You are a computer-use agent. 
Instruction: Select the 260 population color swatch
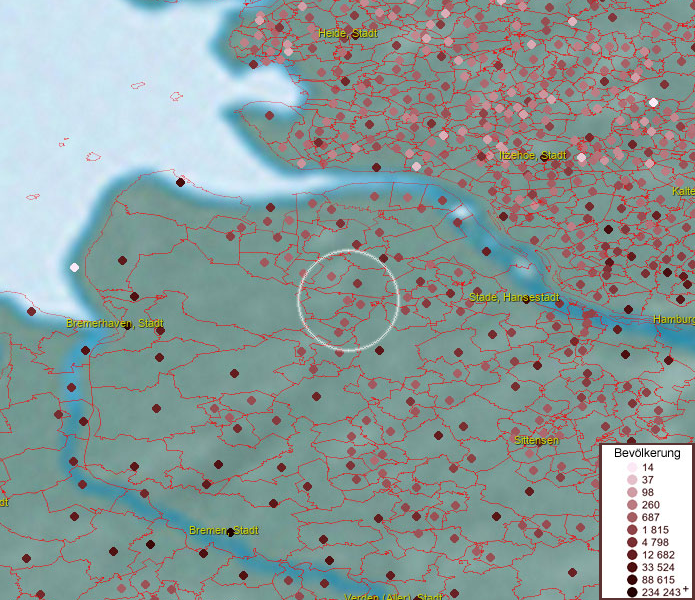(632, 505)
